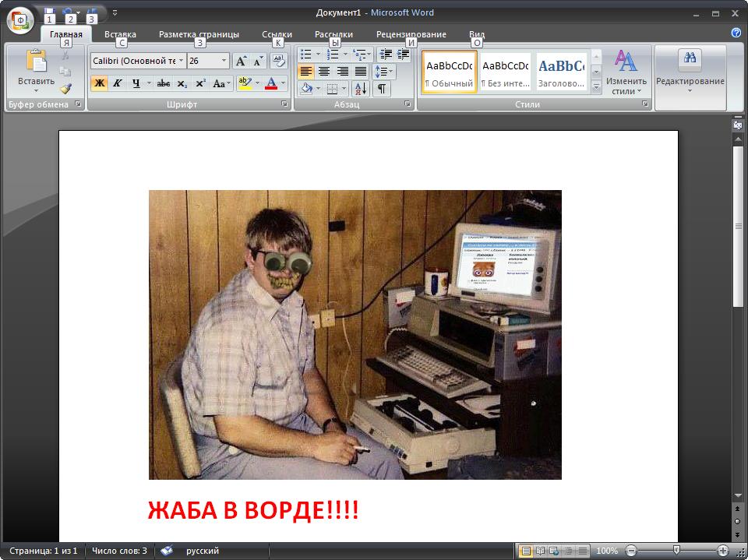Image resolution: width=748 pixels, height=560 pixels.
Task: Click the Zoom In plus button
Action: (723, 551)
